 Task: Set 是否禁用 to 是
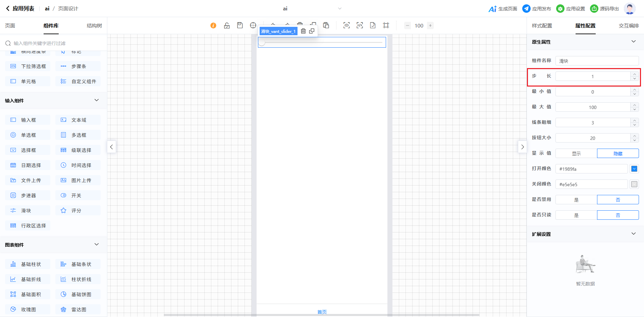click(x=576, y=200)
